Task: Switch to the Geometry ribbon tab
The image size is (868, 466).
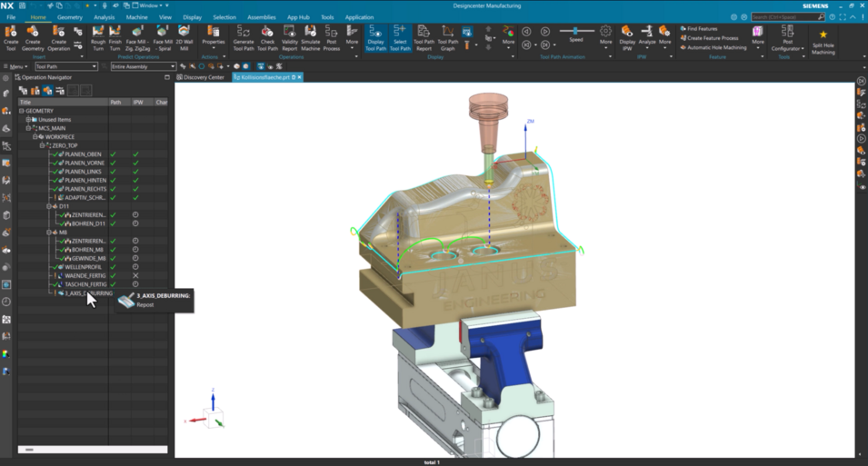Action: pyautogui.click(x=70, y=17)
